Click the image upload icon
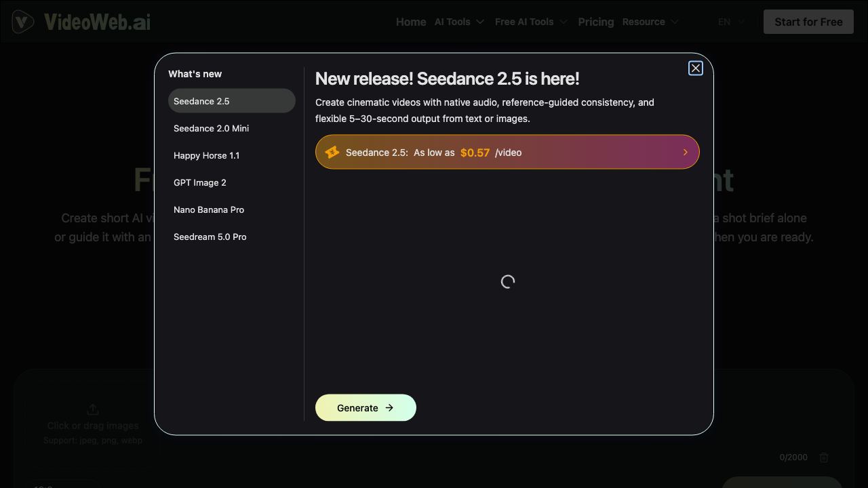 tap(93, 409)
